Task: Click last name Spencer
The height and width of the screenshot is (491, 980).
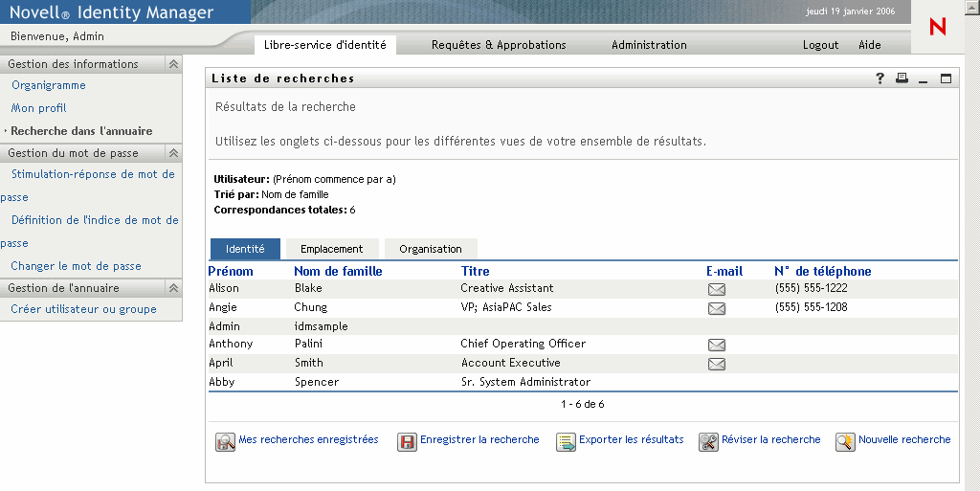Action: coord(316,382)
